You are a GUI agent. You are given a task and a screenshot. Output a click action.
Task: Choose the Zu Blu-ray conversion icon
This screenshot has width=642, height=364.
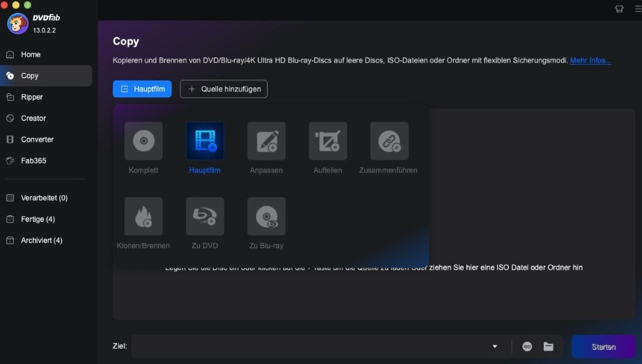point(266,216)
